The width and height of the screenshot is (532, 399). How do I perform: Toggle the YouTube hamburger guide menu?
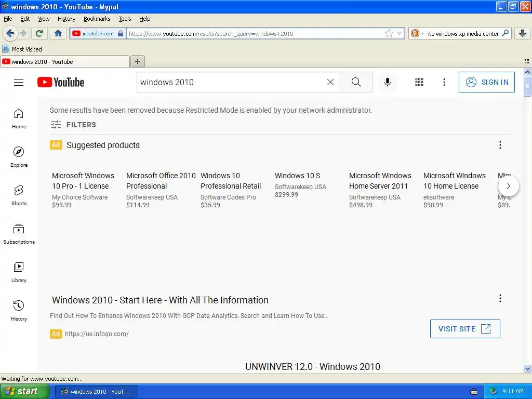click(19, 82)
